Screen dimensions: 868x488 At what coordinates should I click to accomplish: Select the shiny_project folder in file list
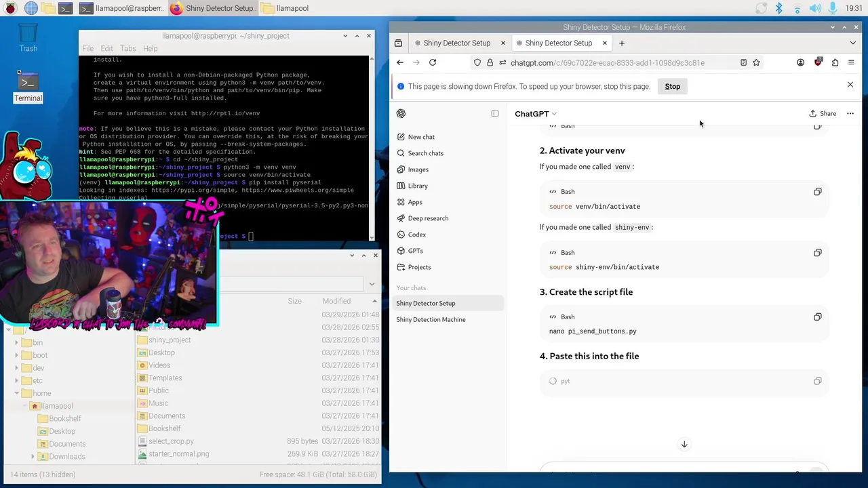pos(170,340)
